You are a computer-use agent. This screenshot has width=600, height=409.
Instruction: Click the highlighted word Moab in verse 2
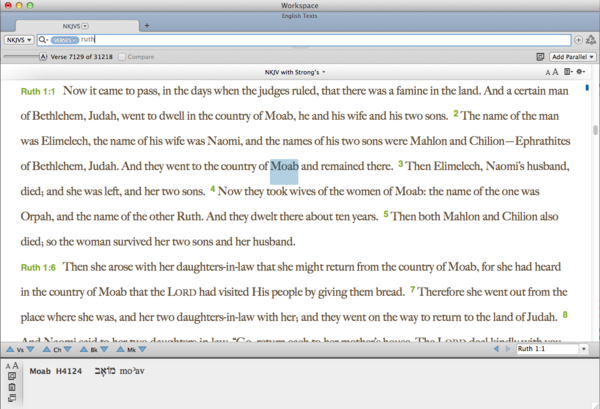(x=284, y=164)
